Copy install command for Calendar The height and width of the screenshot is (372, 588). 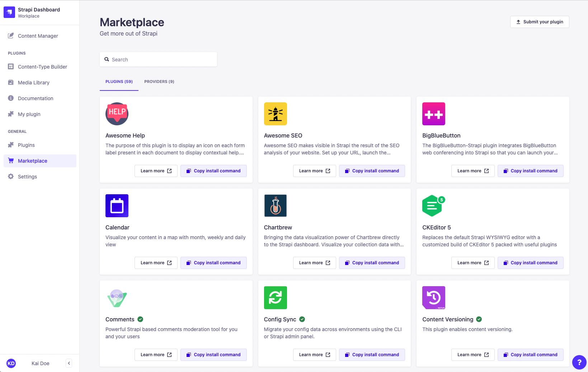pyautogui.click(x=213, y=263)
